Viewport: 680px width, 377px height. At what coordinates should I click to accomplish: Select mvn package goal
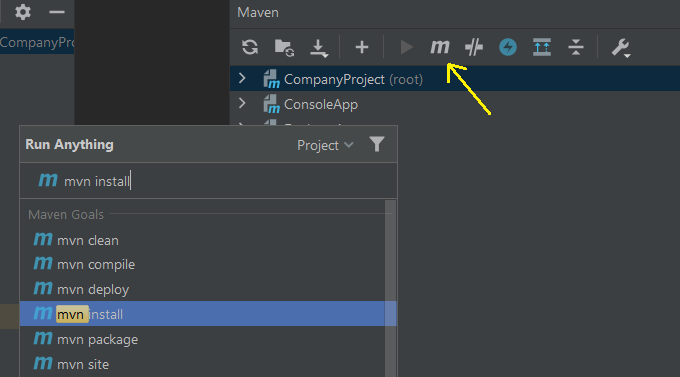pos(203,339)
